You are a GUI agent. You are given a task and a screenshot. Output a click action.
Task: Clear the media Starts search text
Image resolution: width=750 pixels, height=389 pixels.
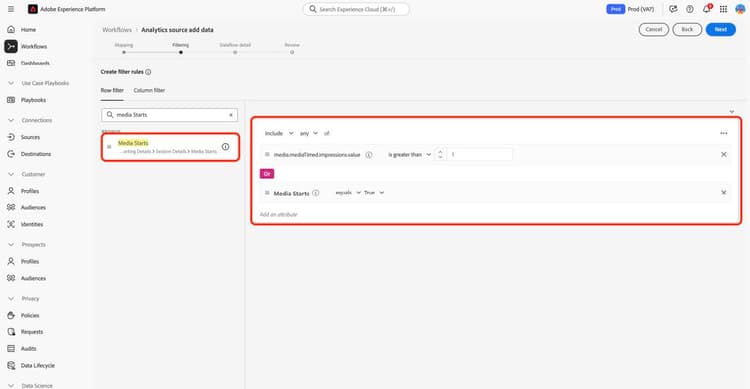pyautogui.click(x=231, y=115)
